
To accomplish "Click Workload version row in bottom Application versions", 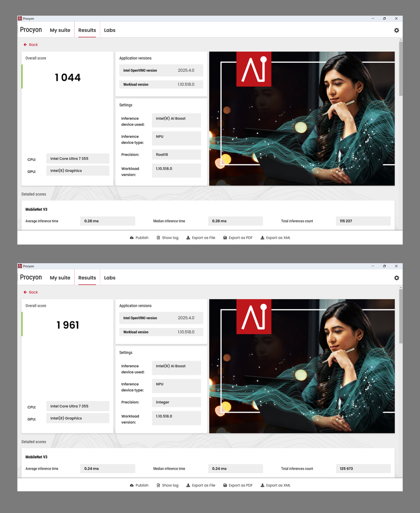I will click(x=161, y=332).
